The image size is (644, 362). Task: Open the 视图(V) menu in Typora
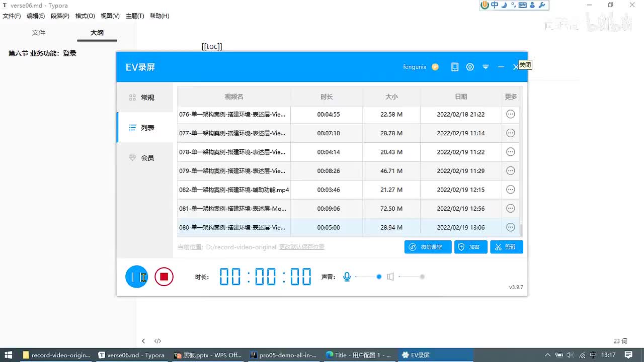click(110, 16)
